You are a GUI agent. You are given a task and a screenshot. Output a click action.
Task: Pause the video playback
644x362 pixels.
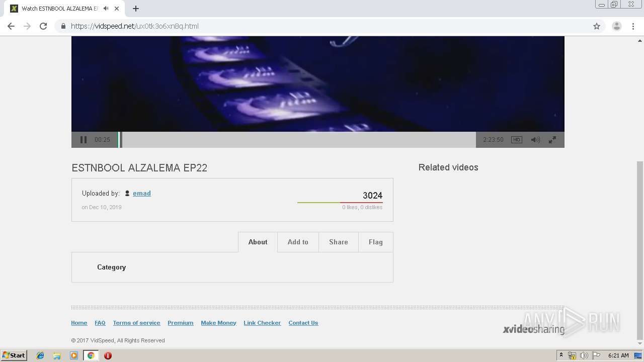[84, 140]
